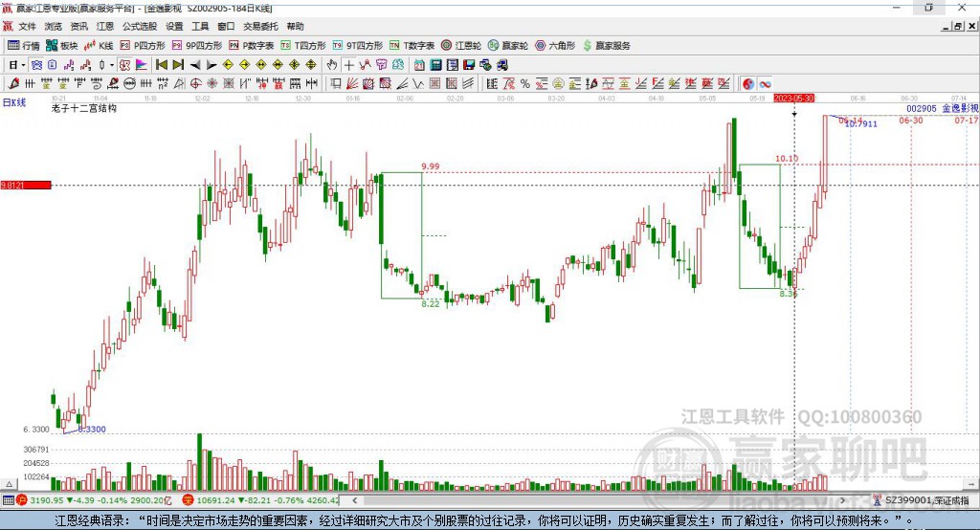Click the 日K线 period label
The width and height of the screenshot is (980, 530).
[x=14, y=102]
